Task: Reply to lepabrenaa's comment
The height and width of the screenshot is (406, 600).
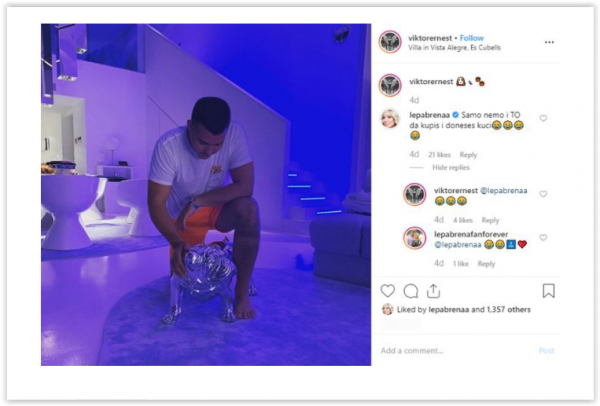Action: coord(468,155)
